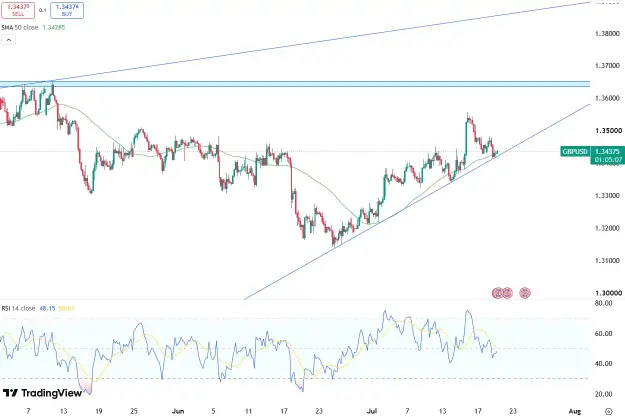Open the isolated rightmost economic event icon
Screen dimensions: 625x417
tap(525, 293)
